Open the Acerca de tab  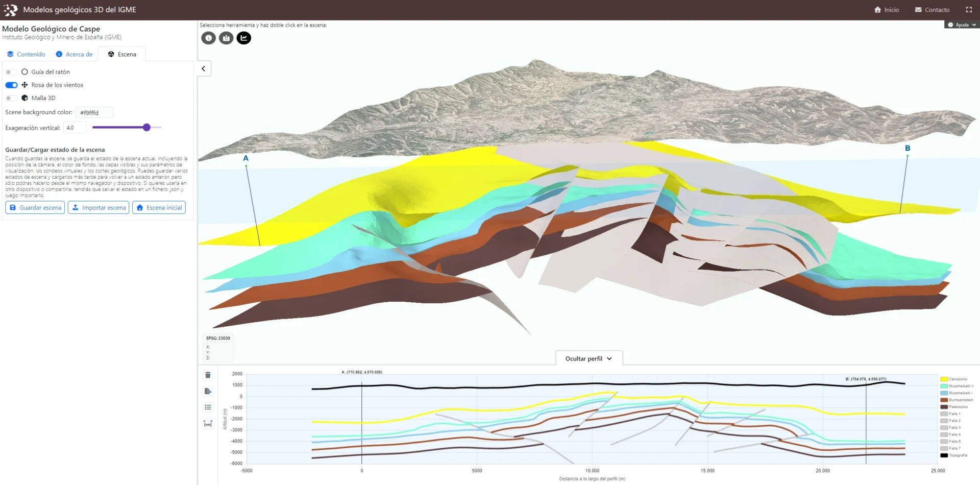click(x=75, y=54)
